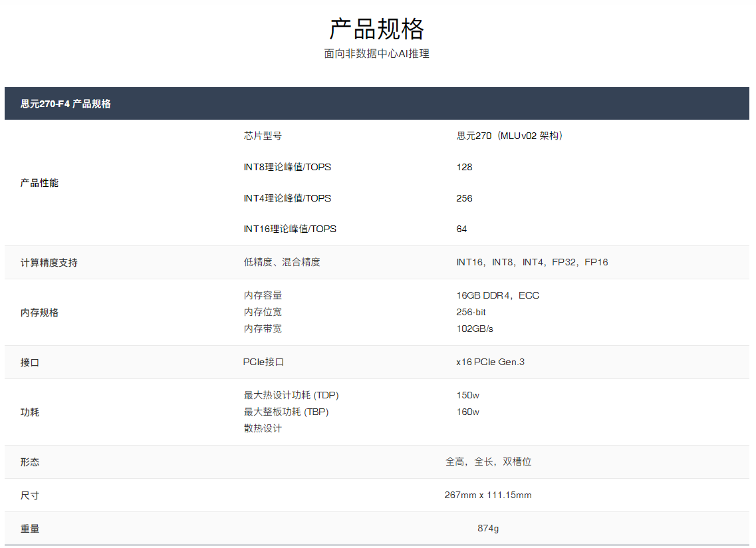Click the weight value 874g

[x=488, y=528]
